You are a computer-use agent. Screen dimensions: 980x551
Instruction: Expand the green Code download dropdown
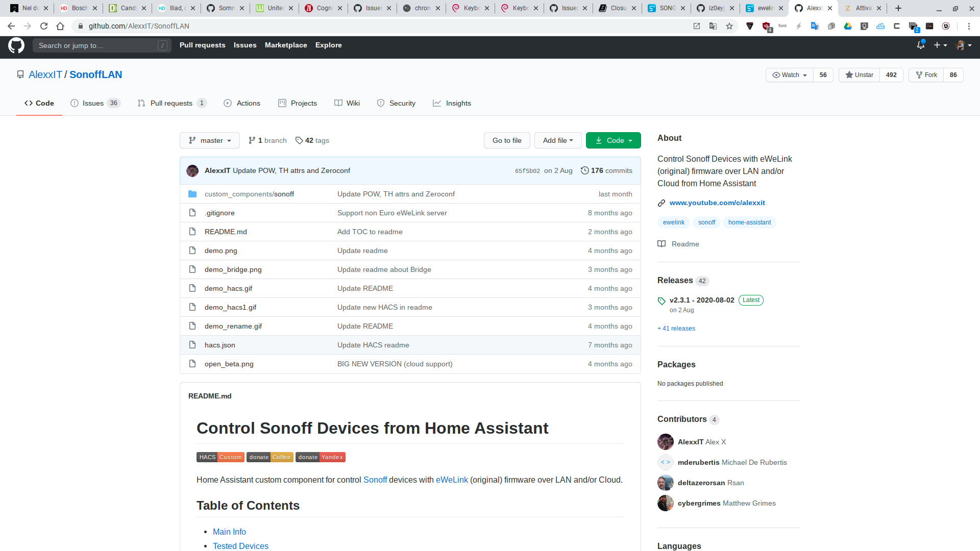(x=614, y=140)
